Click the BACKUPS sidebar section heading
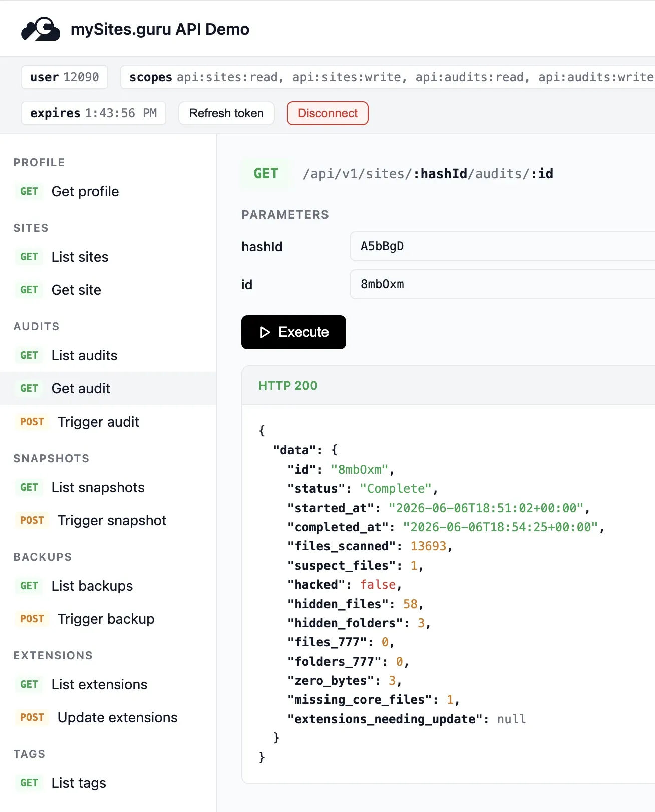The height and width of the screenshot is (812, 655). pyautogui.click(x=43, y=557)
